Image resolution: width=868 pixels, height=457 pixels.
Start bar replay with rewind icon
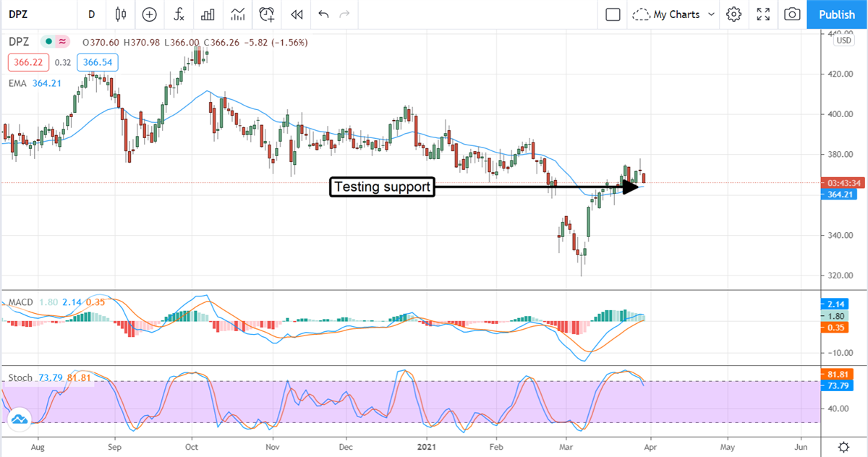(296, 14)
